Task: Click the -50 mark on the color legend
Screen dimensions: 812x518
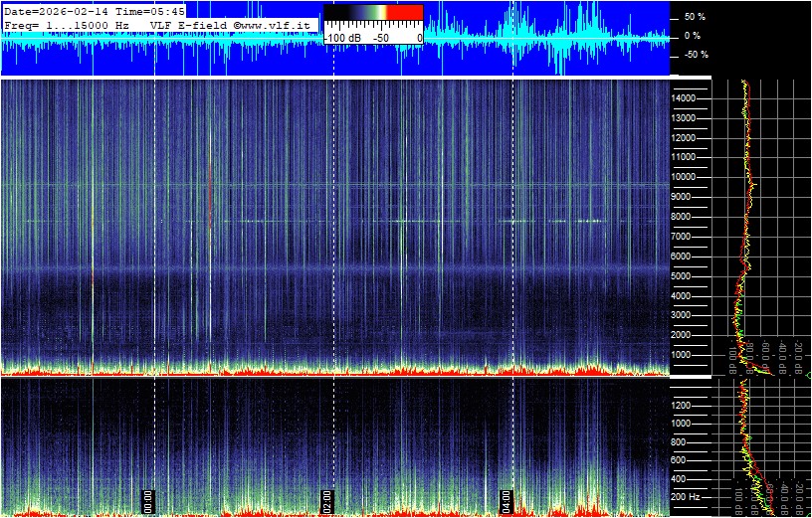Action: (x=379, y=37)
